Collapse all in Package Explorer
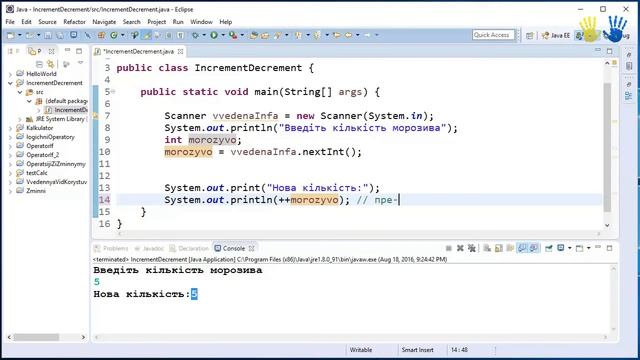Viewport: 640px width, 360px height. (39, 64)
